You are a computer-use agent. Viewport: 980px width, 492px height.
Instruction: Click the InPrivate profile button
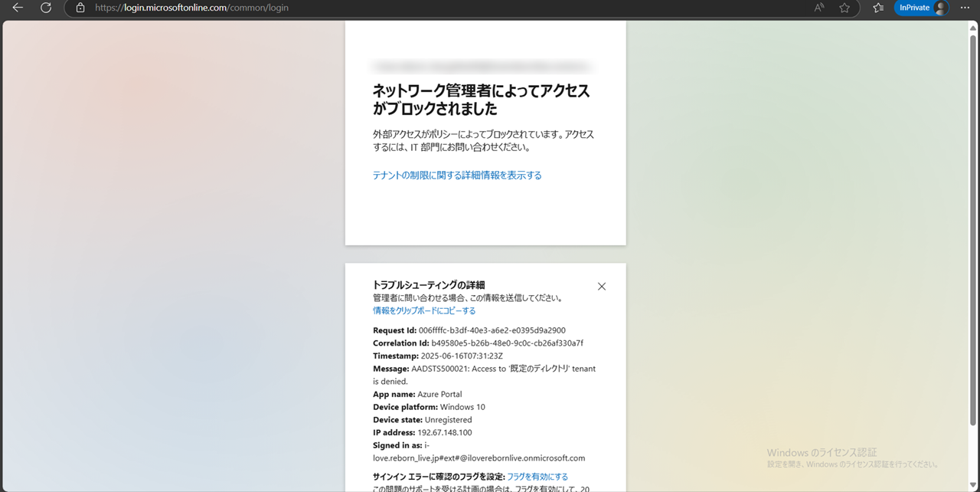[x=922, y=8]
